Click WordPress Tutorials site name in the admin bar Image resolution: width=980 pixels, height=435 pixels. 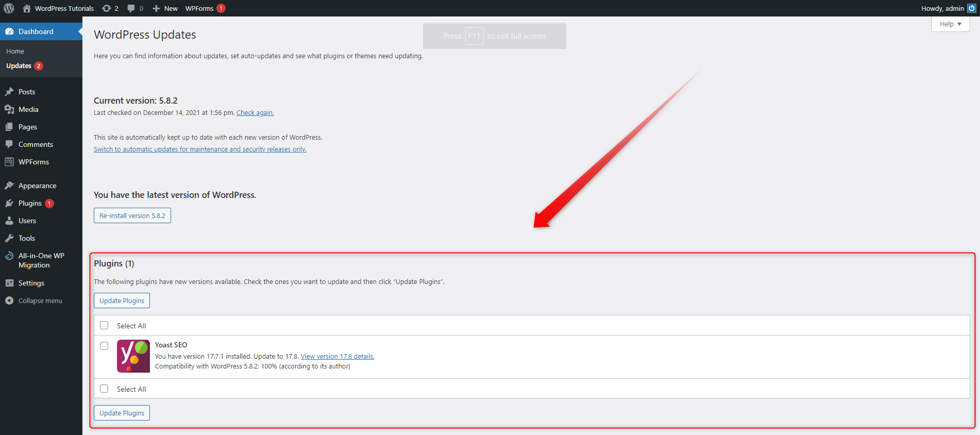pos(64,8)
